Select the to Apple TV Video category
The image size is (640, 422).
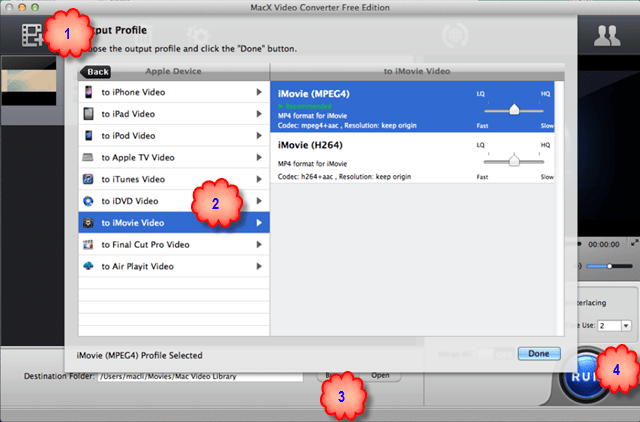[174, 157]
